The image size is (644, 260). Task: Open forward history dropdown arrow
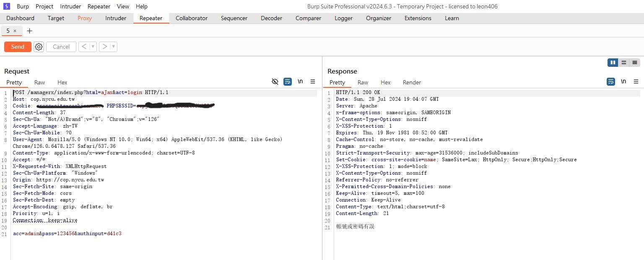click(114, 47)
